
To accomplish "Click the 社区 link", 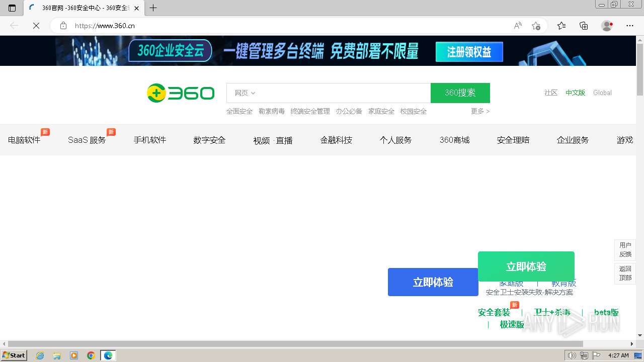I will pos(551,93).
